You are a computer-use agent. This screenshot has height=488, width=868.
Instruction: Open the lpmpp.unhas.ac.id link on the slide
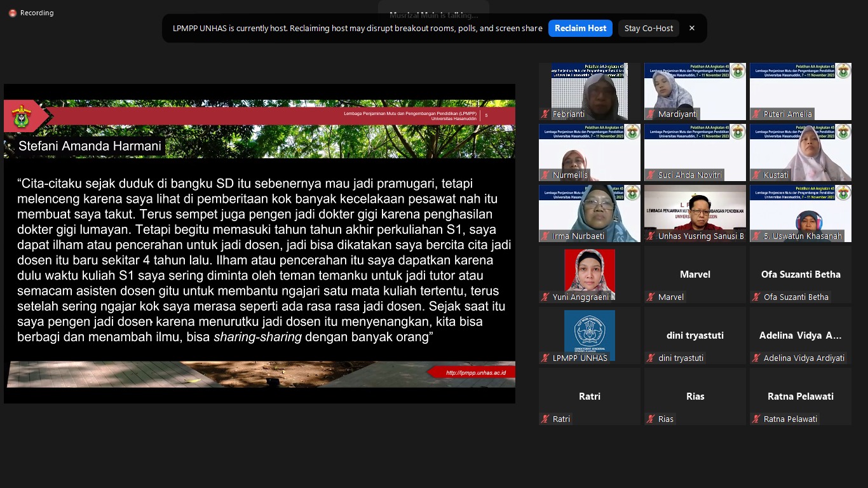pos(475,373)
